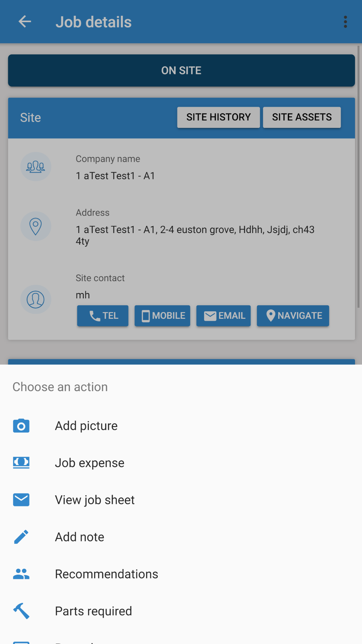This screenshot has height=644, width=362.
Task: Tap the company group icon
Action: [36, 167]
